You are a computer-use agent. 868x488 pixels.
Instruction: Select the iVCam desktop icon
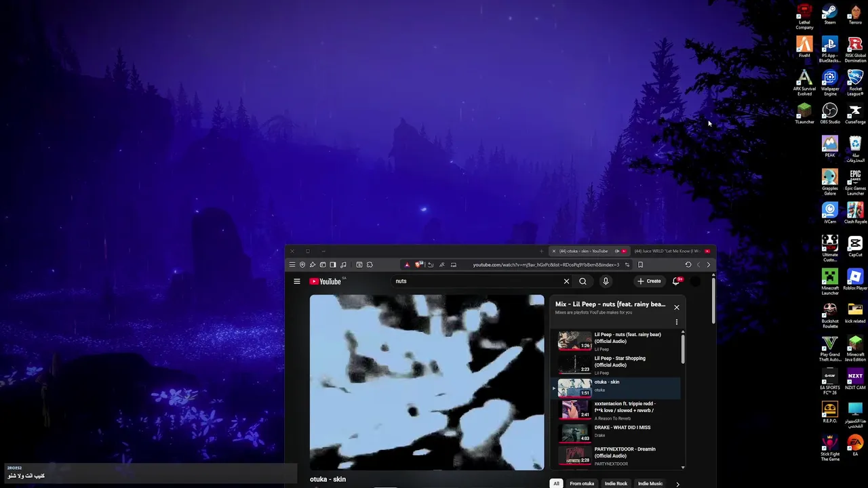tap(829, 213)
